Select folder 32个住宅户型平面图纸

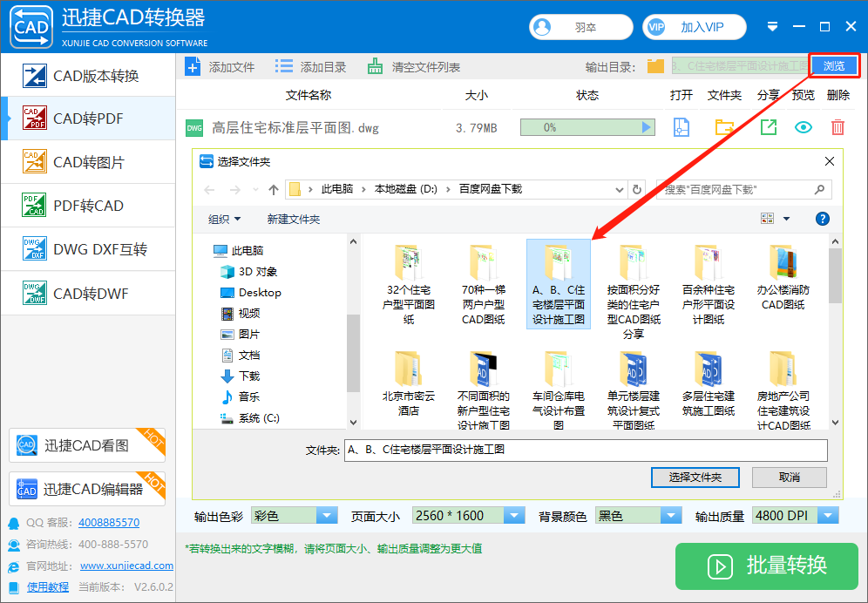point(409,285)
